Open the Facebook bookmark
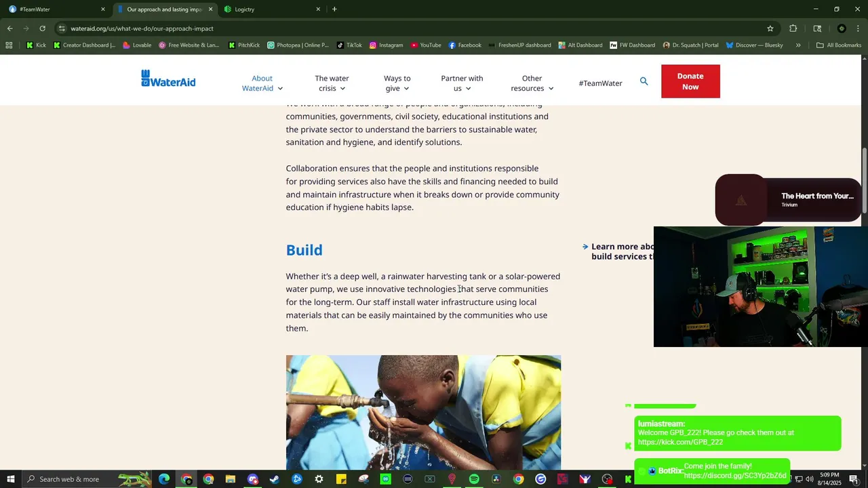 point(465,45)
